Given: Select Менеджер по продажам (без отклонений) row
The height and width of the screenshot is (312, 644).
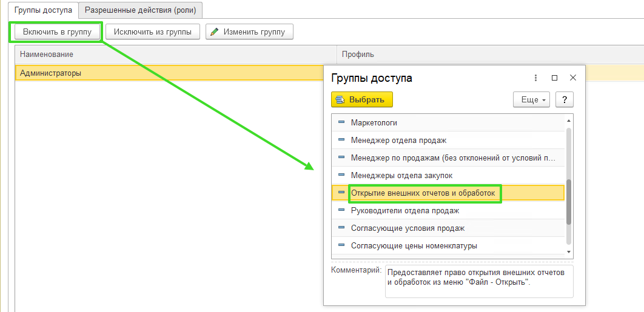Looking at the screenshot, I should tap(448, 158).
